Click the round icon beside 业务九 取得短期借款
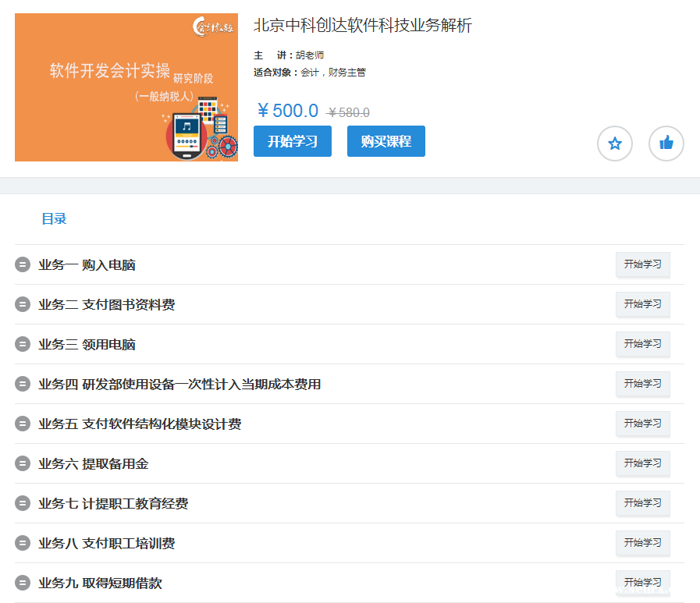The height and width of the screenshot is (603, 700). coord(23,583)
